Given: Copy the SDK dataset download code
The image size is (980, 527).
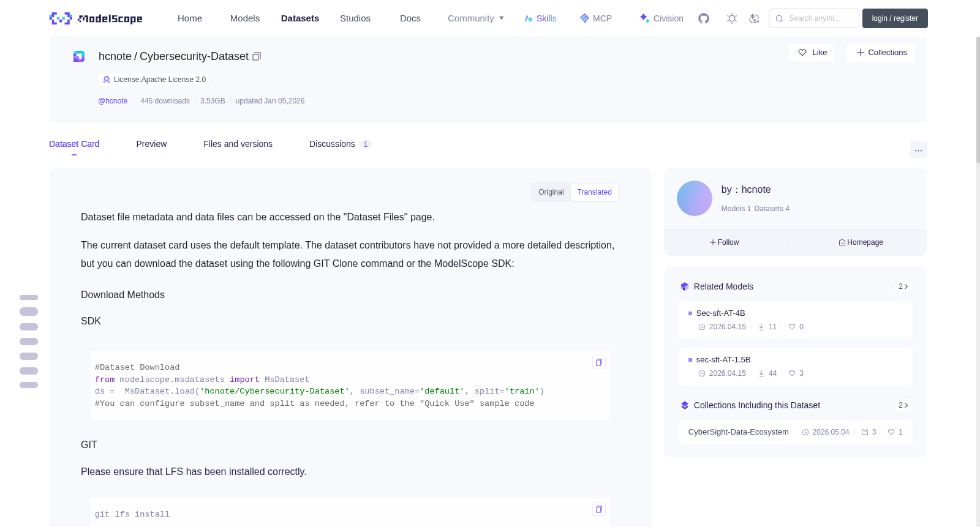Looking at the screenshot, I should [x=599, y=362].
